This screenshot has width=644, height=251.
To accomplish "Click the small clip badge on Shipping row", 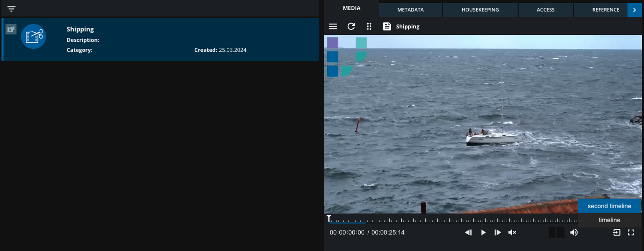I will coord(10,29).
